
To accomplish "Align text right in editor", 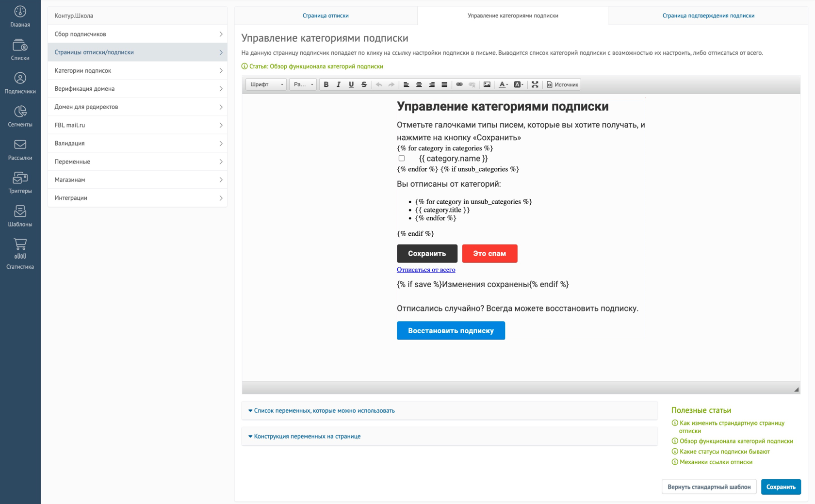I will (432, 84).
